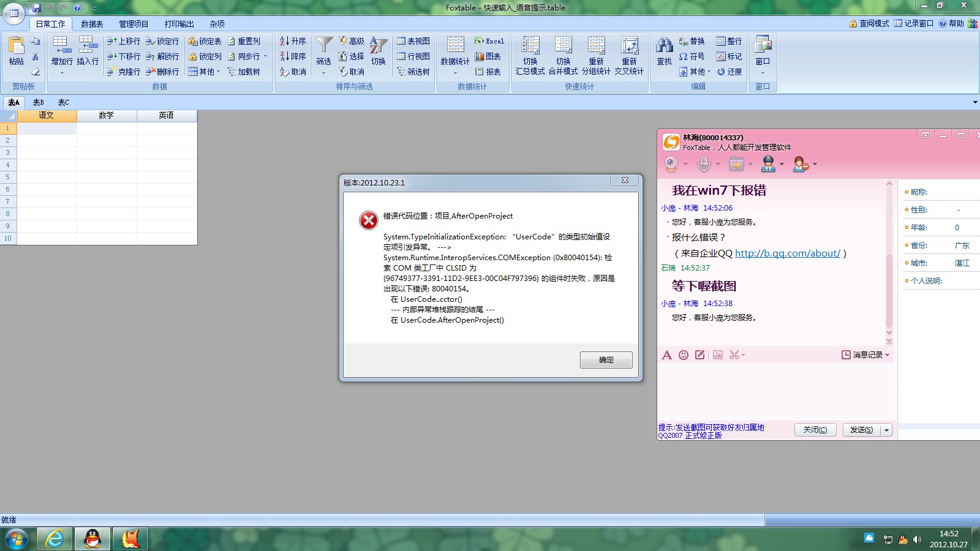The height and width of the screenshot is (551, 980).
Task: Click 锁定表 lock table
Action: [205, 41]
